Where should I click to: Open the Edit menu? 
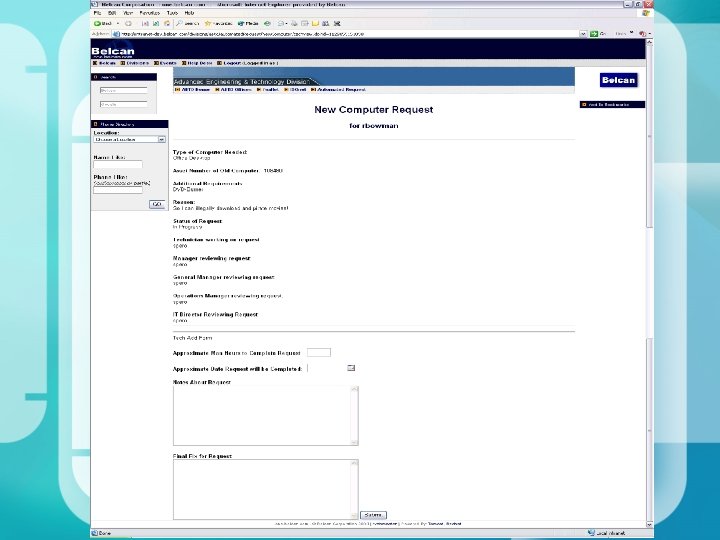112,13
